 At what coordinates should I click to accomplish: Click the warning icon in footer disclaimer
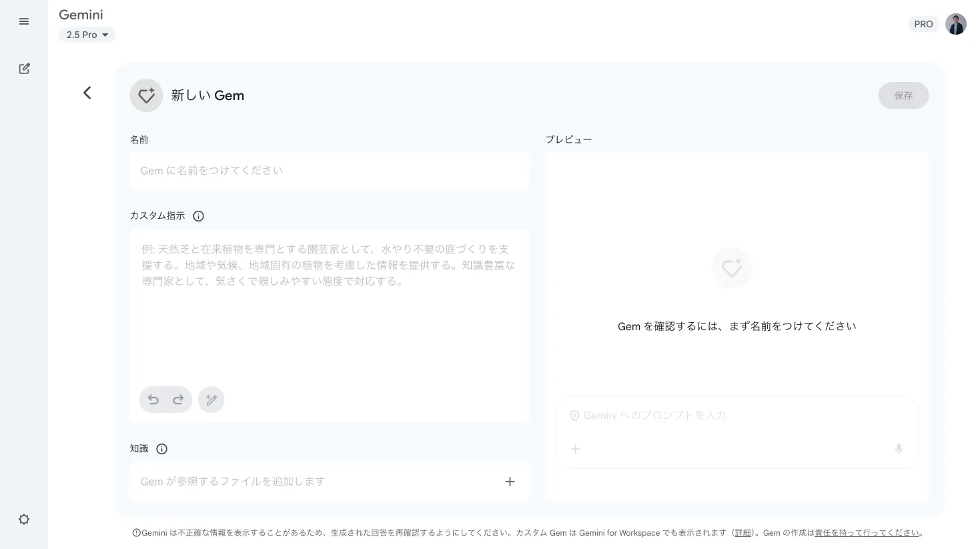pyautogui.click(x=136, y=533)
